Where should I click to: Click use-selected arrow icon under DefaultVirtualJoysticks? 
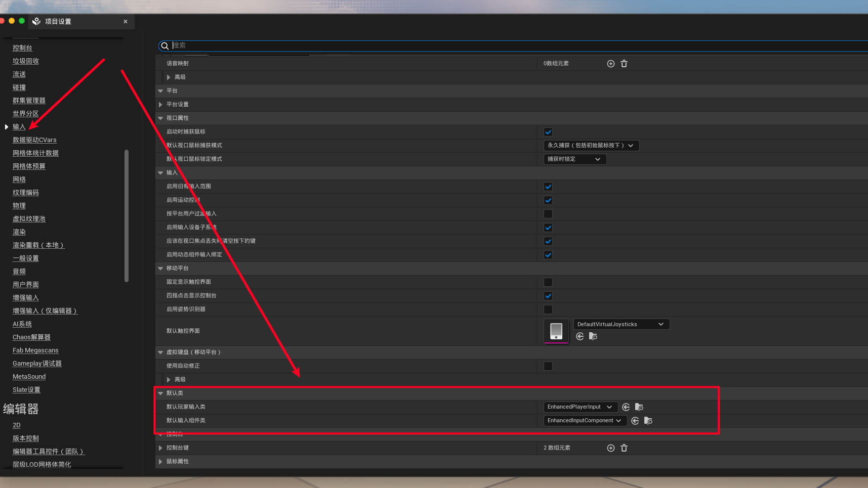point(580,337)
